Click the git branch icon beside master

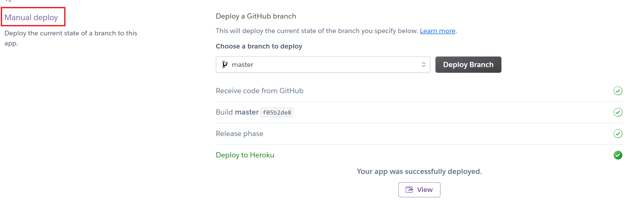(x=225, y=65)
